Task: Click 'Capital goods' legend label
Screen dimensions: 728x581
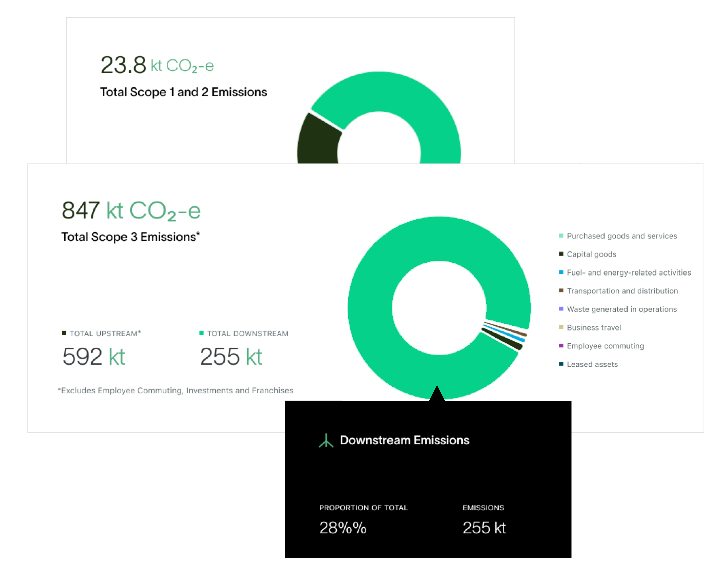Action: [591, 254]
